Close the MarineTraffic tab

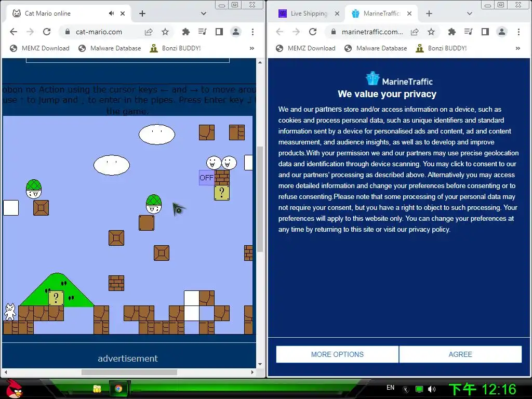pyautogui.click(x=409, y=14)
